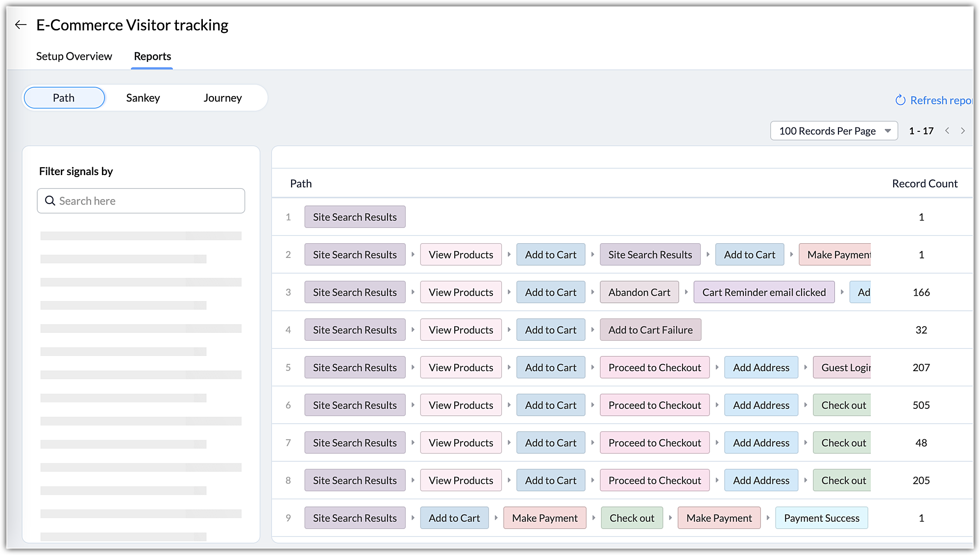Click the previous page arrow icon
The height and width of the screenshot is (555, 980).
948,131
